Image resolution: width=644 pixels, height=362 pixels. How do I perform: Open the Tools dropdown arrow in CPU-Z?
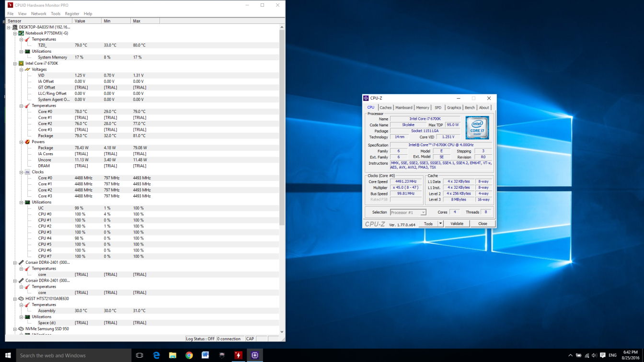pos(440,224)
